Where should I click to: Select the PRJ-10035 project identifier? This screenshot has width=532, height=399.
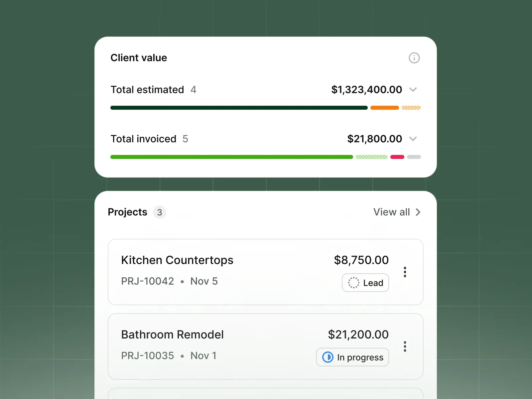click(x=148, y=355)
